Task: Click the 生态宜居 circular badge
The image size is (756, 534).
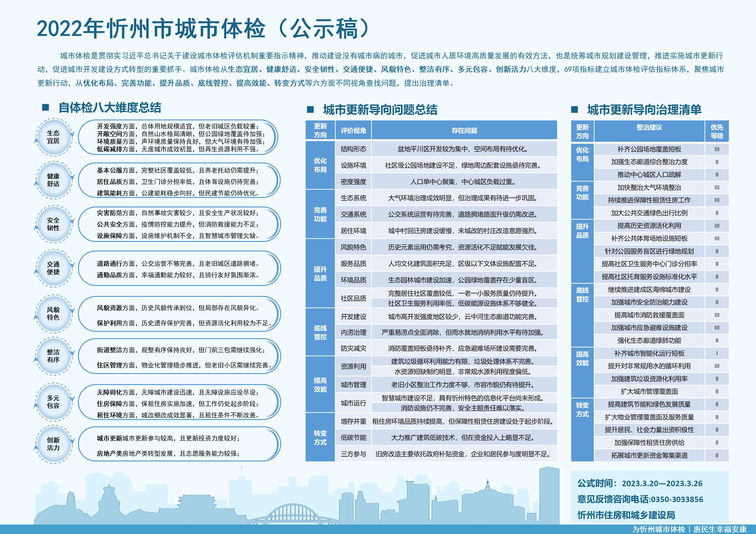Action: (53, 137)
